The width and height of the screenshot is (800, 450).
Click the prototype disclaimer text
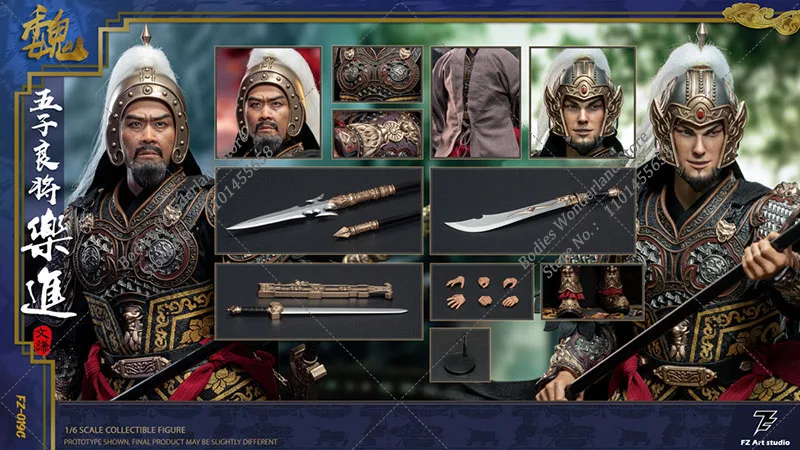(x=171, y=442)
